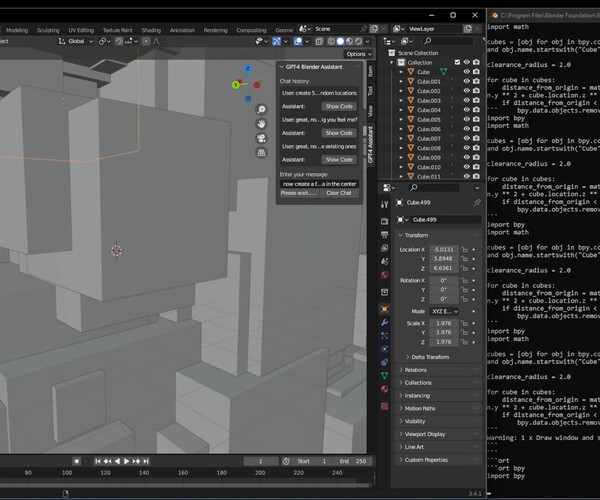
Task: Switch to the UV Editing workspace tab
Action: coord(81,30)
